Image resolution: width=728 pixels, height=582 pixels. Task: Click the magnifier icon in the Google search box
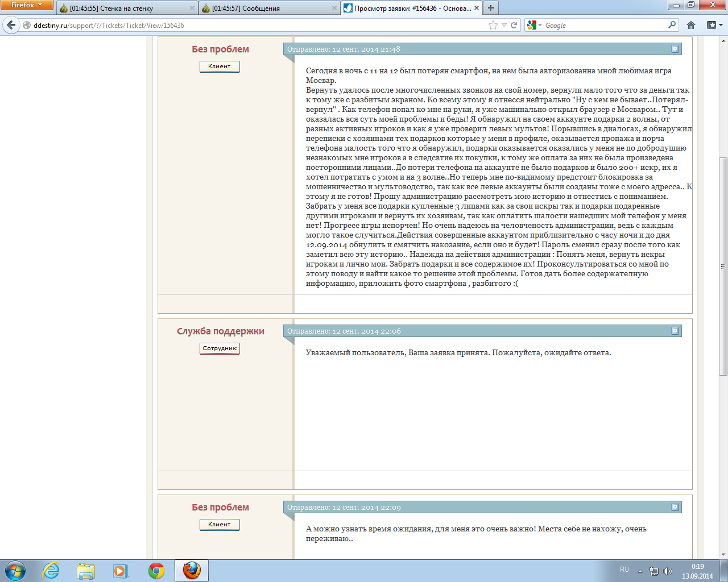coord(672,25)
